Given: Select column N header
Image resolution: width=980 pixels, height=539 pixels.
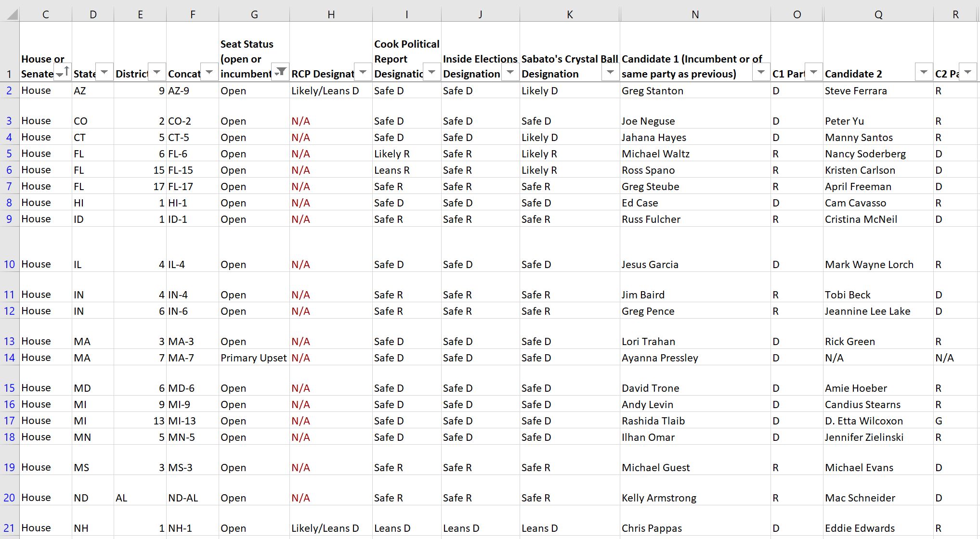Looking at the screenshot, I should point(695,14).
